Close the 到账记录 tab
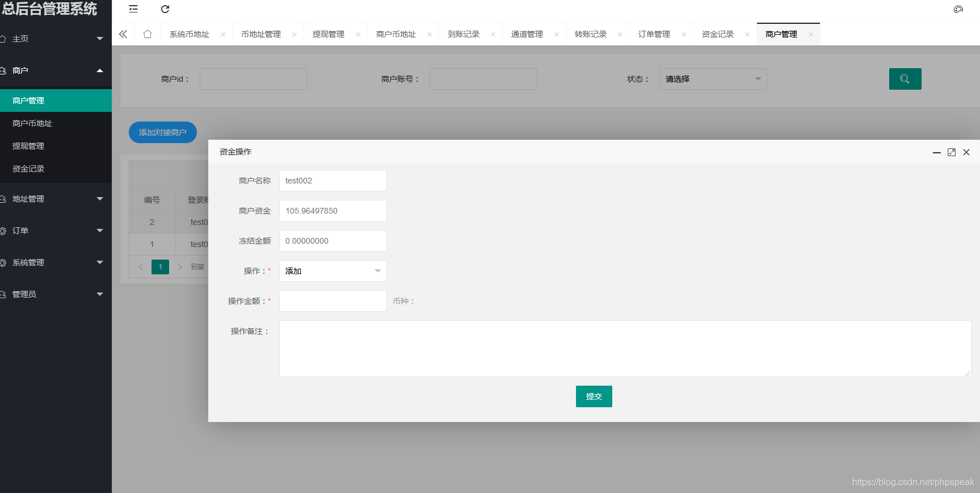 (493, 35)
